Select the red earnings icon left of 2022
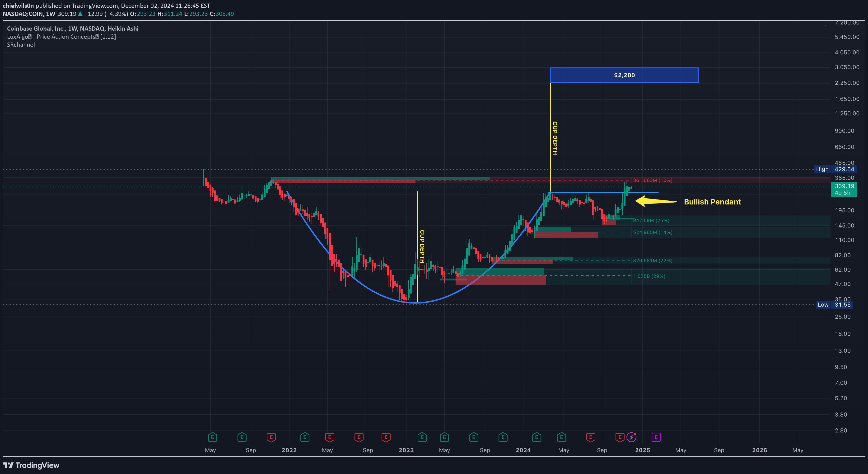Image resolution: width=868 pixels, height=474 pixels. 271,437
